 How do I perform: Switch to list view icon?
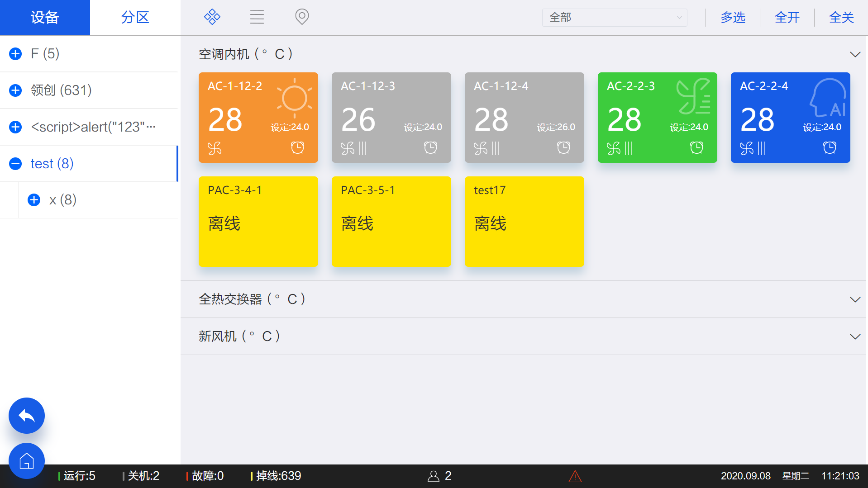coord(257,17)
